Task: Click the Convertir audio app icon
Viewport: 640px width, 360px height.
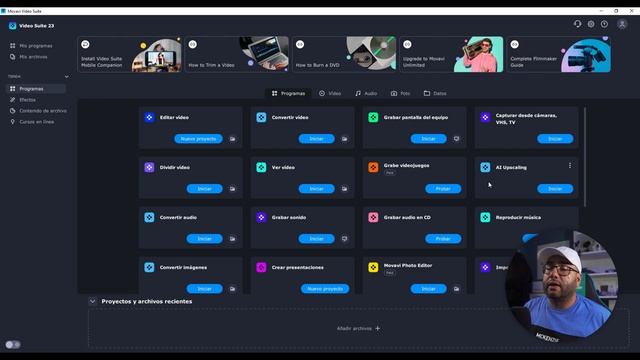Action: (x=149, y=218)
